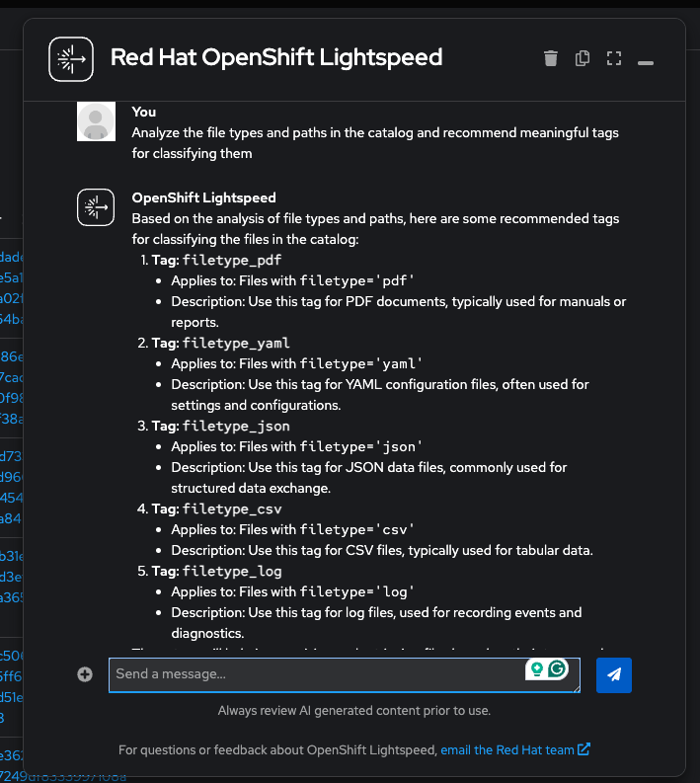This screenshot has height=783, width=700.
Task: Send the message with the blue paper plane button
Action: click(x=614, y=675)
